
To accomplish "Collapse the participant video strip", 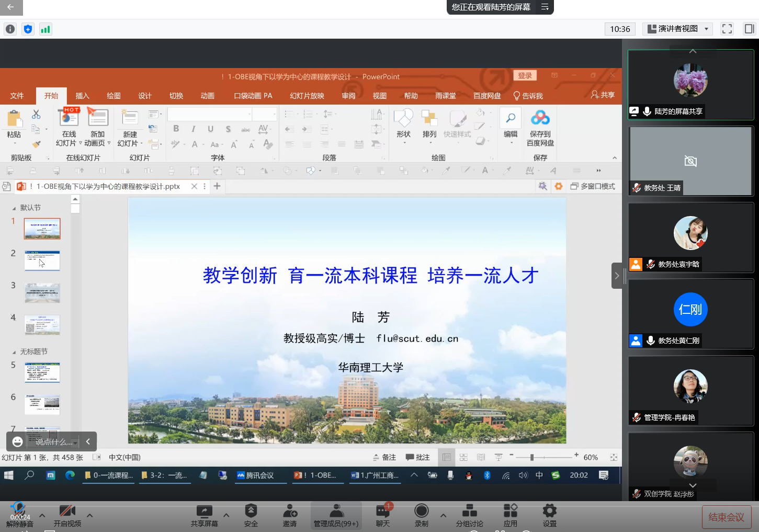I will pos(617,276).
